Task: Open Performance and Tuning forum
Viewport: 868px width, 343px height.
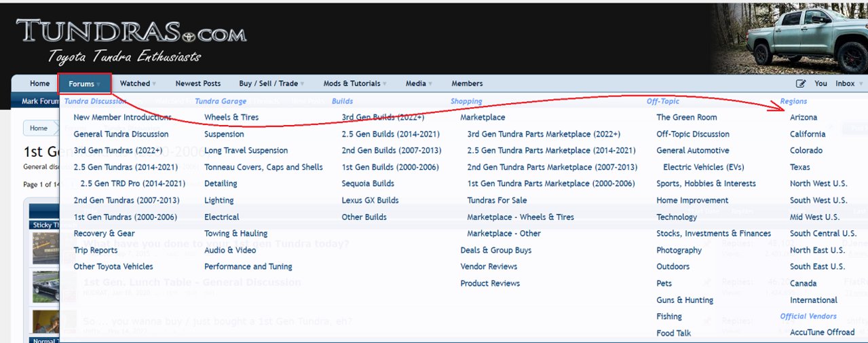Action: [248, 266]
